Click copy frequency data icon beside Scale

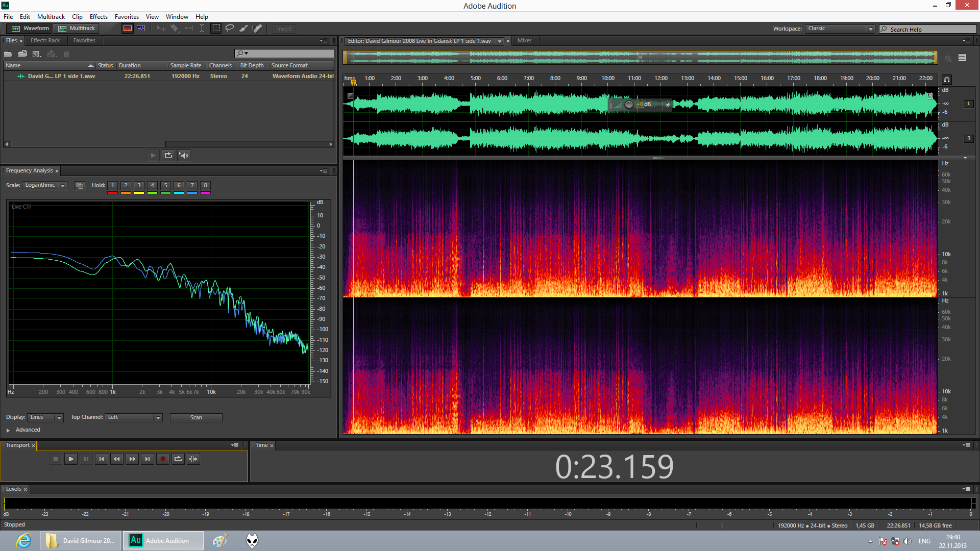[80, 186]
